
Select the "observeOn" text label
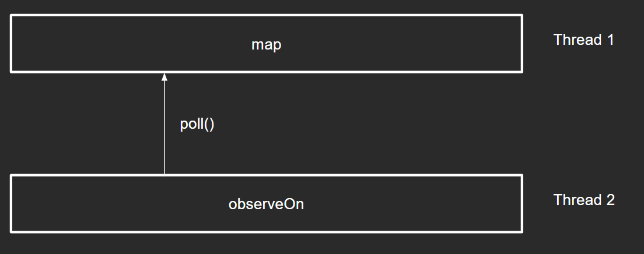pos(266,204)
